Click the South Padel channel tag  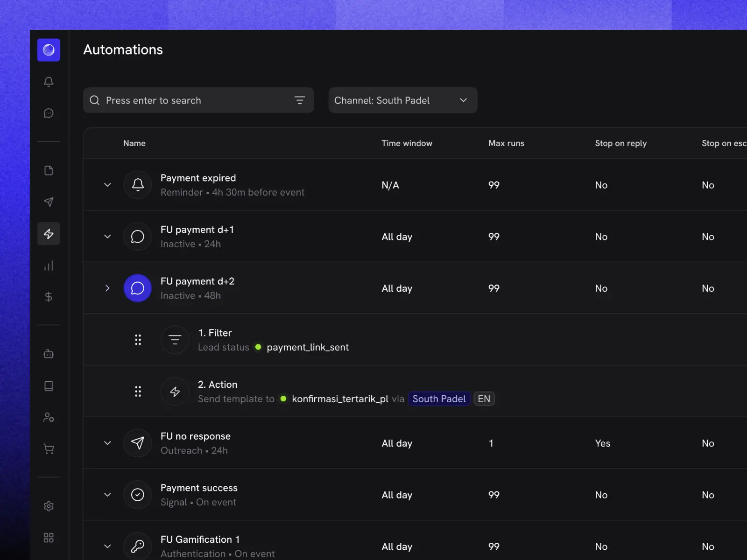tap(439, 399)
